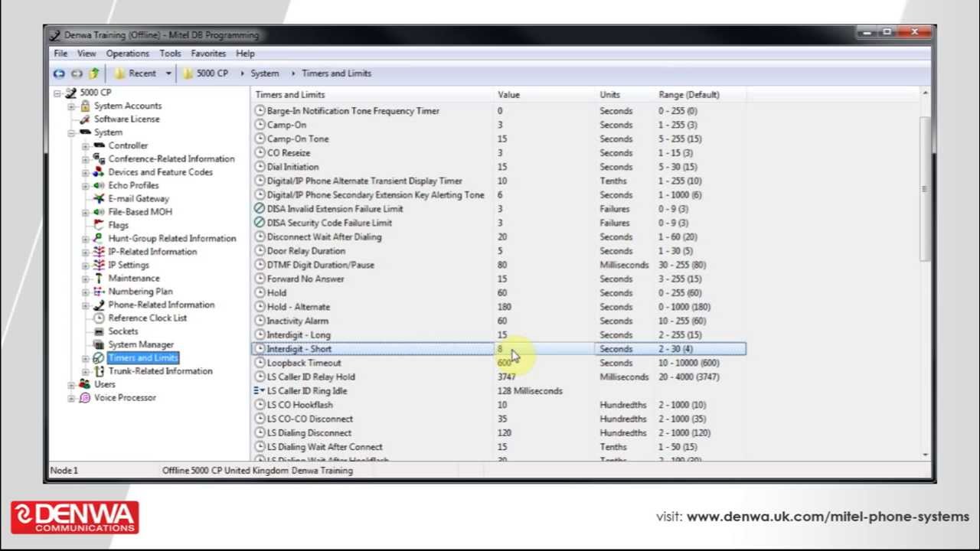Click the Forward navigation arrow icon
The image size is (980, 551).
[x=77, y=73]
